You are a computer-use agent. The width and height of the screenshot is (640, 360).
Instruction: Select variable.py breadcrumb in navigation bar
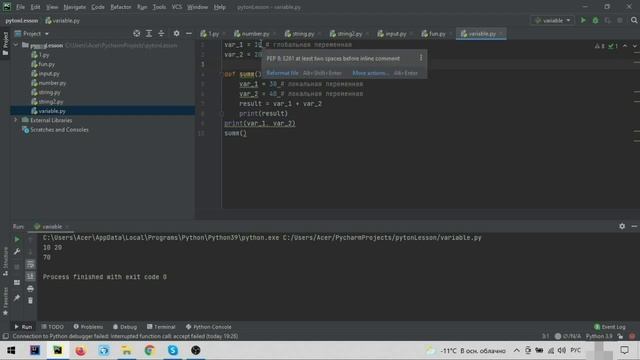(62, 20)
